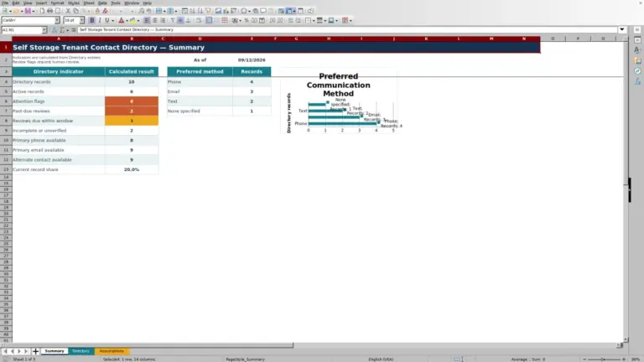This screenshot has height=362, width=644.
Task: Click the zoom out minus button
Action: 584,359
